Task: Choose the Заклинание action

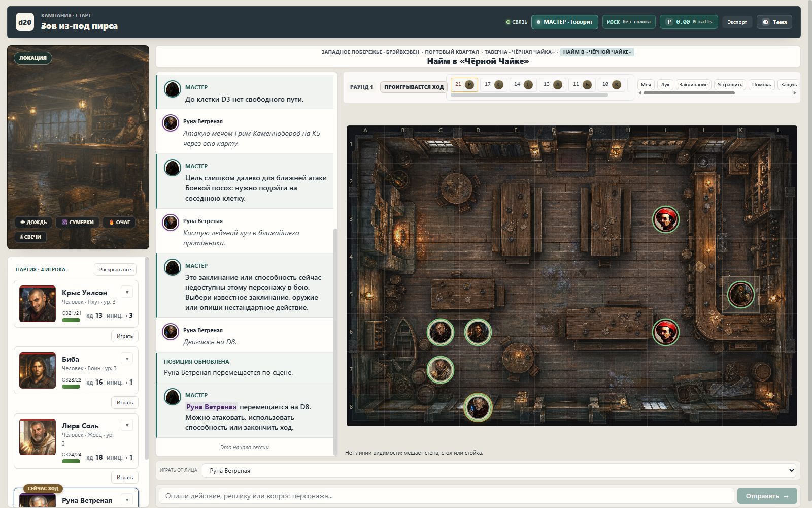Action: pyautogui.click(x=693, y=84)
